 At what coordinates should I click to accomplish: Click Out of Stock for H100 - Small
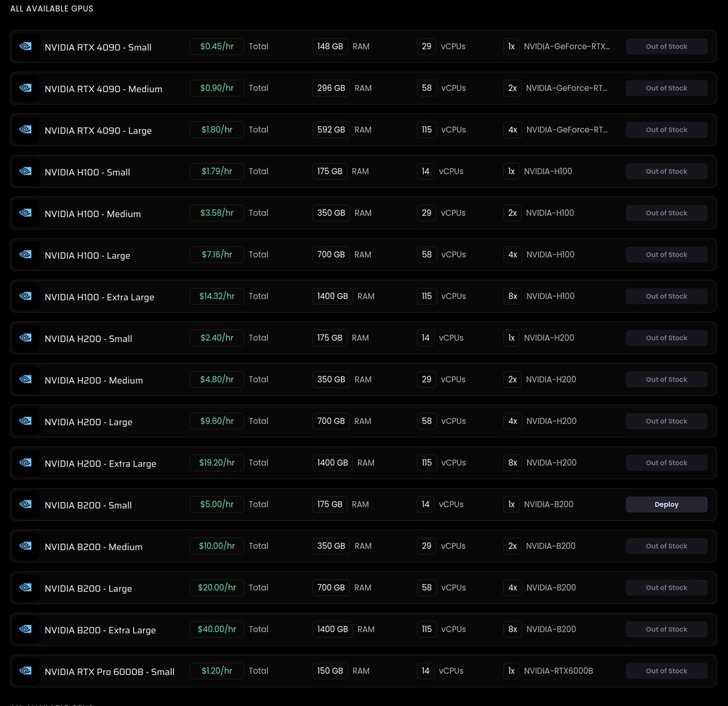[666, 172]
